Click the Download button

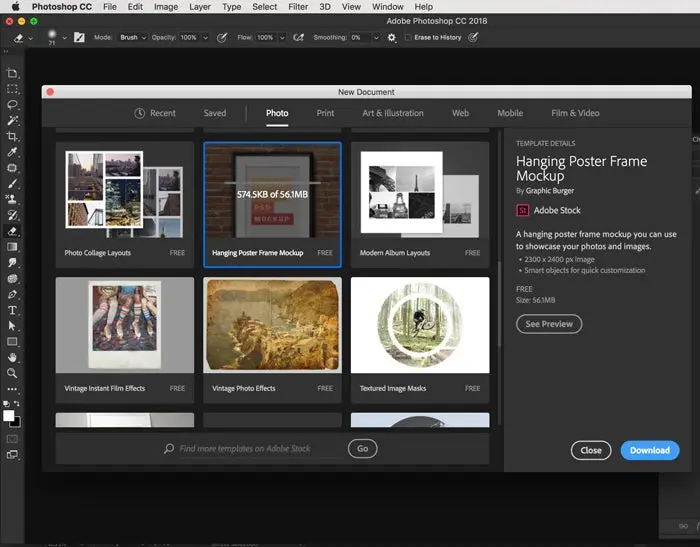click(x=649, y=450)
